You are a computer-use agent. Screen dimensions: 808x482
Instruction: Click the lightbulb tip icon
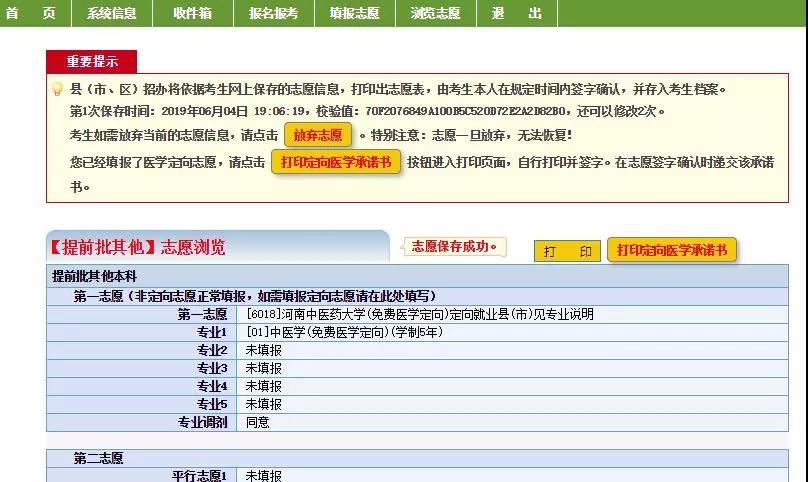click(x=58, y=89)
